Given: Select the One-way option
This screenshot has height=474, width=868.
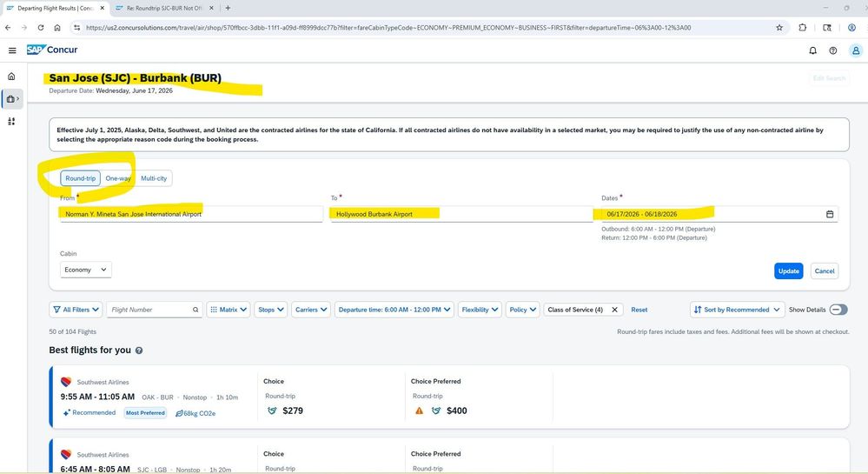Looking at the screenshot, I should (x=118, y=178).
